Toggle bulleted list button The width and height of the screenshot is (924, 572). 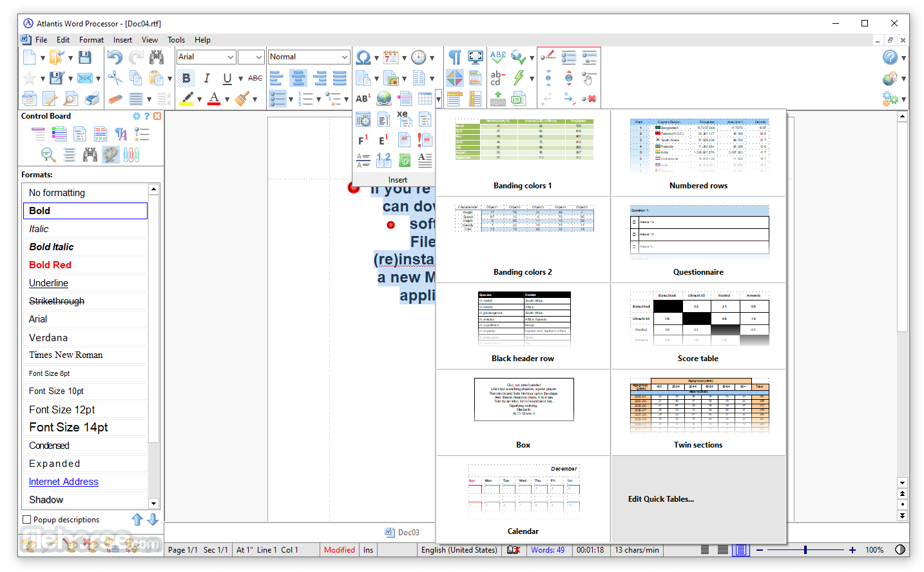(x=278, y=99)
